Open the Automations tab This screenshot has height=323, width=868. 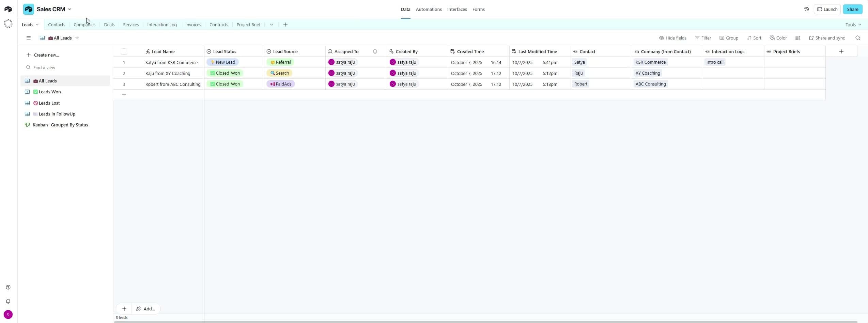point(429,9)
